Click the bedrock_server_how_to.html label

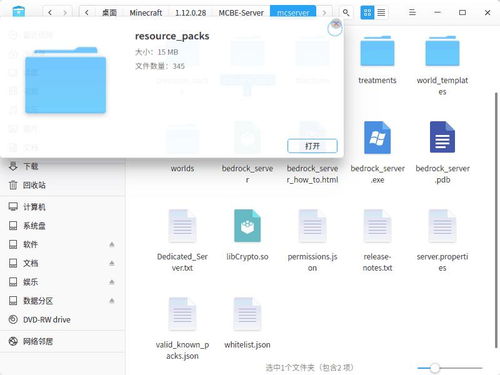pyautogui.click(x=312, y=174)
